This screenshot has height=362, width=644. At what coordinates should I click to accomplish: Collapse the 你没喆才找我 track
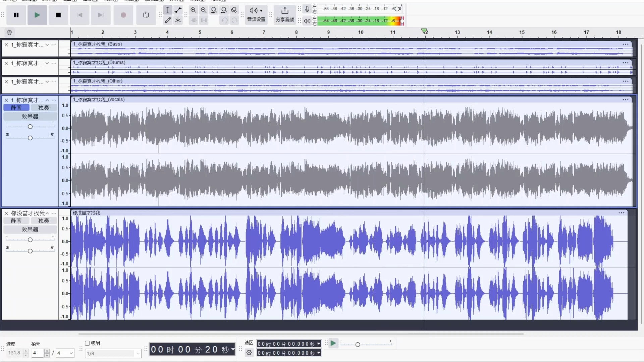pos(47,213)
